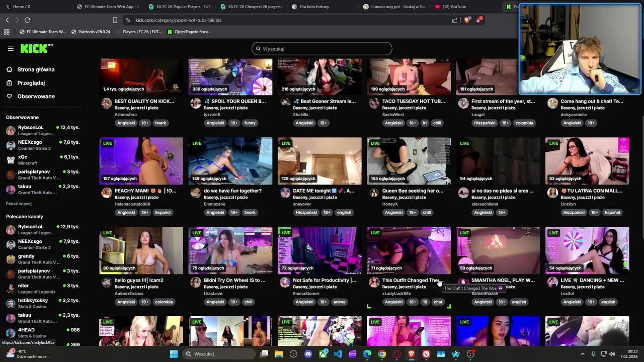644x362 pixels.
Task: Switch to EA FC 26 Popular Players tab
Action: tap(180, 7)
